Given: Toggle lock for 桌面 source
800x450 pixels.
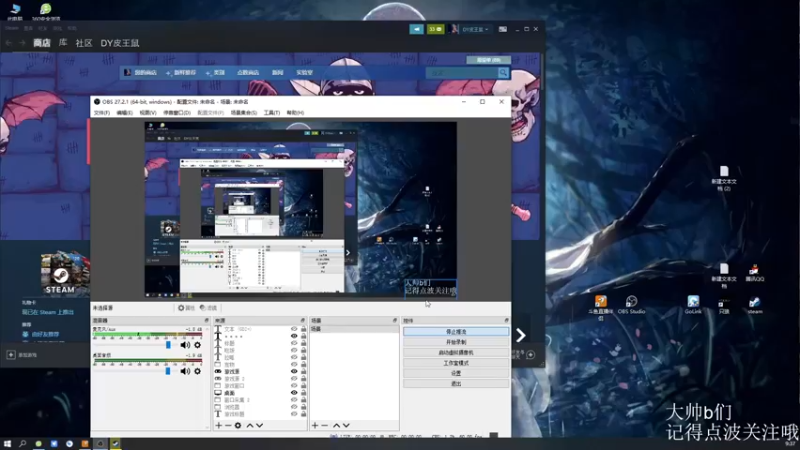Looking at the screenshot, I should click(x=304, y=393).
